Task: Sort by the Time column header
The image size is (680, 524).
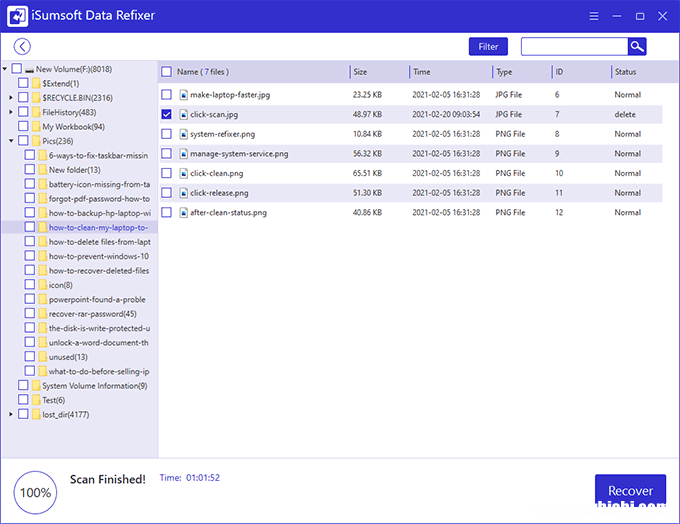Action: click(422, 72)
